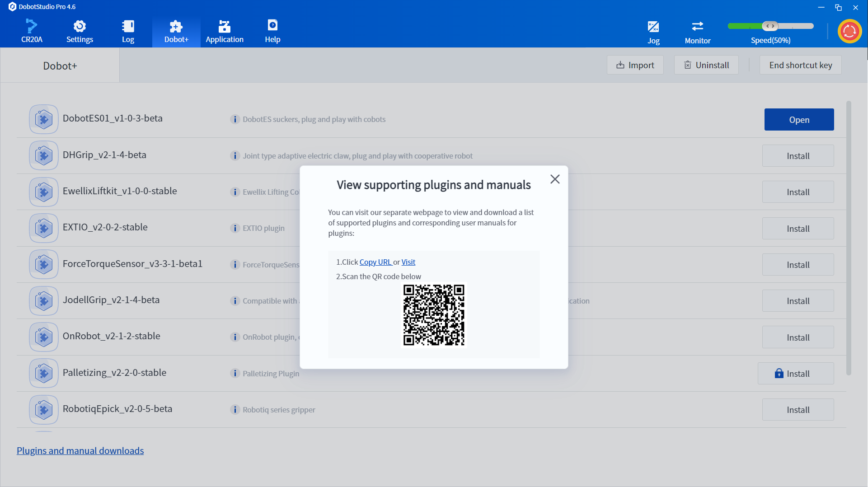Click info icon beside DobotES01 description
The width and height of the screenshot is (868, 487).
(235, 119)
